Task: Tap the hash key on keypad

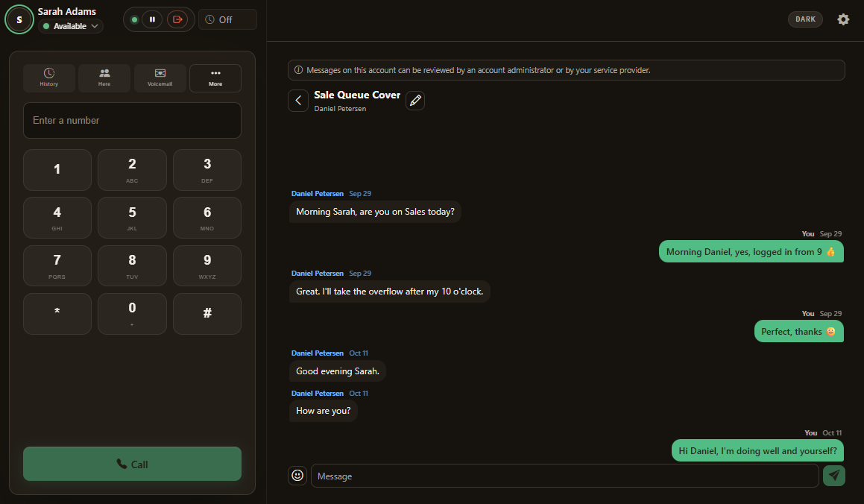Action: click(207, 313)
